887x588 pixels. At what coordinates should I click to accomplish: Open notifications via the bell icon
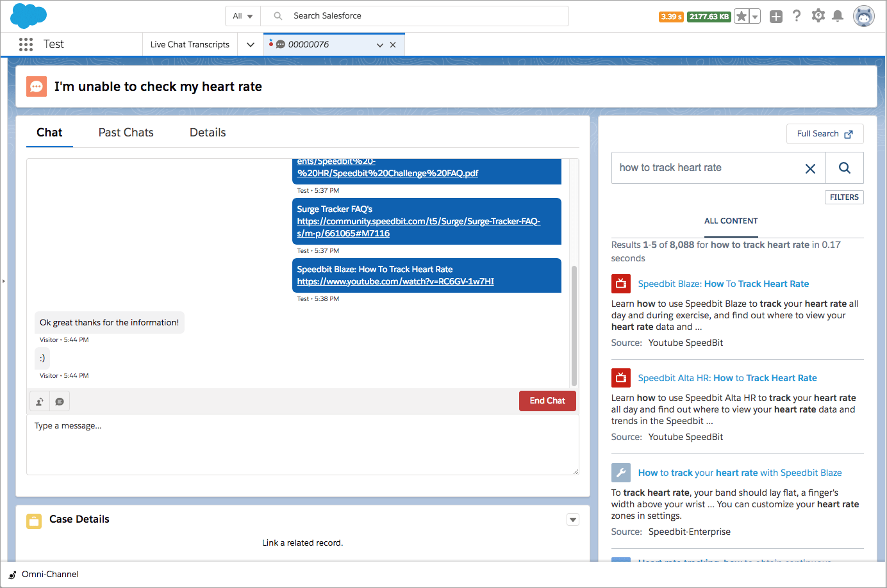point(838,16)
